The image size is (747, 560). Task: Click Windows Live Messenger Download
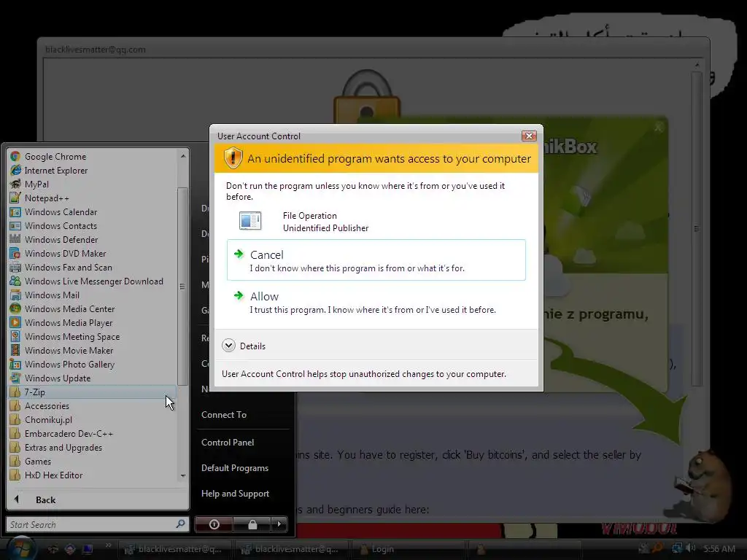[93, 281]
